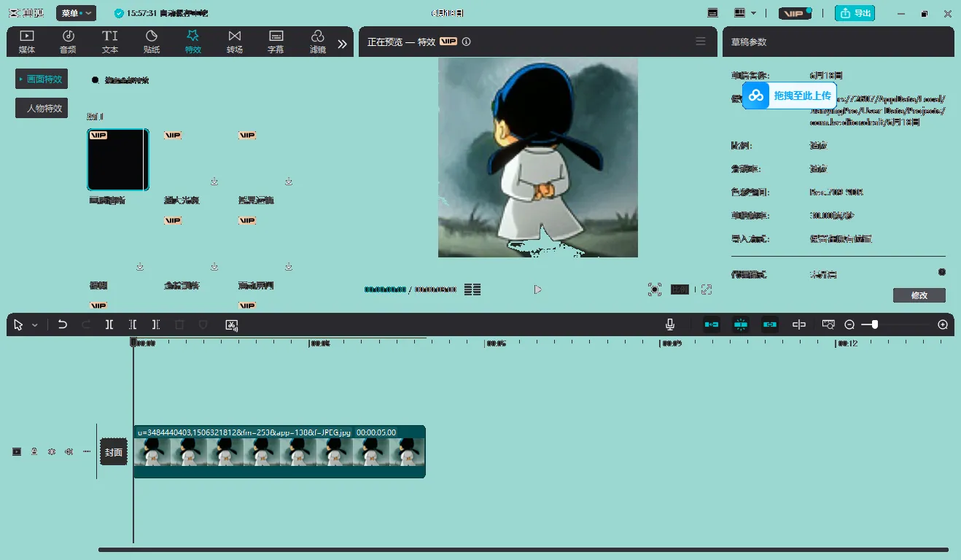The image size is (961, 560).
Task: Mute the video track speaker icon
Action: click(69, 451)
